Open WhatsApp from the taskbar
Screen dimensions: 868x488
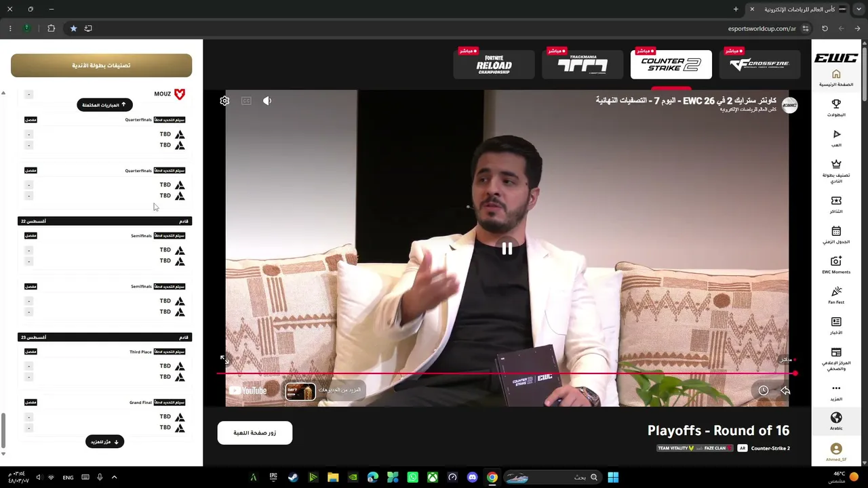(x=413, y=477)
